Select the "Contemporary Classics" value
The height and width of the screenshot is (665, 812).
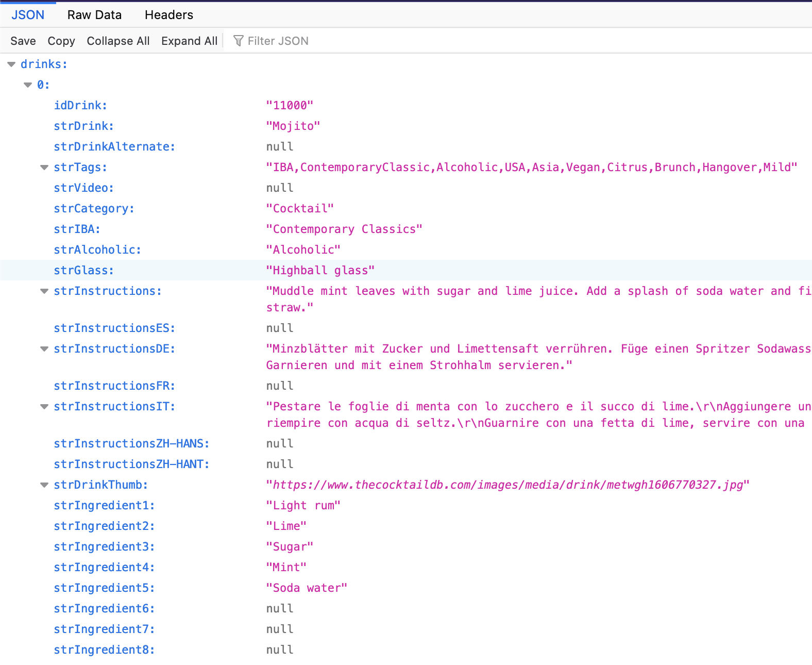click(344, 229)
